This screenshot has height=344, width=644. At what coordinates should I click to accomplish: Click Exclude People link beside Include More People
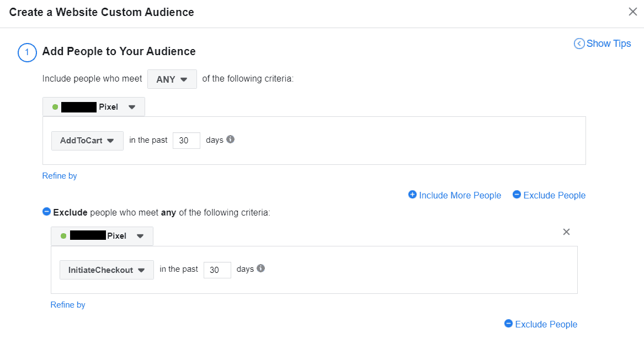pyautogui.click(x=554, y=195)
